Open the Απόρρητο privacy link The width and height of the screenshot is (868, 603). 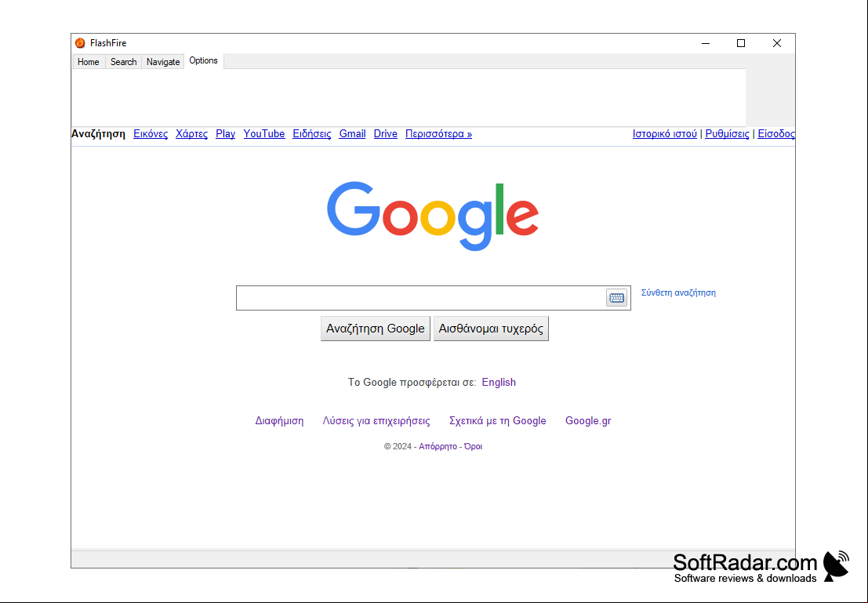pos(438,446)
